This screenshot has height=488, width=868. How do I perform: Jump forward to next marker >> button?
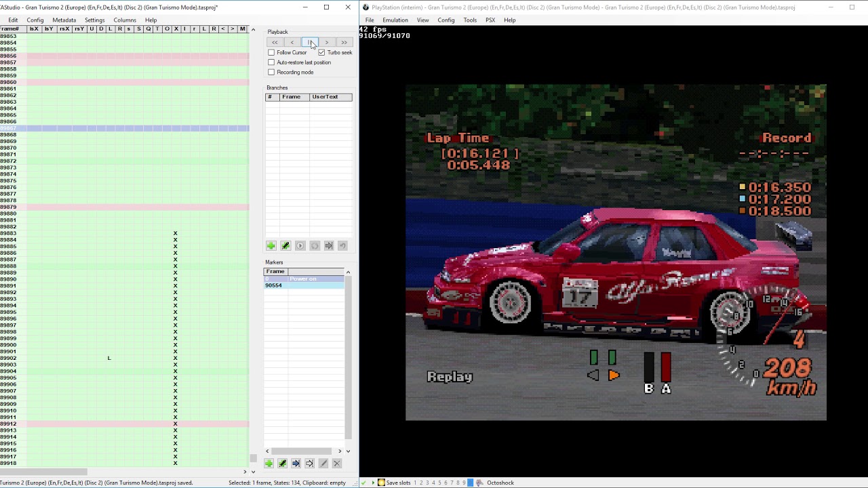[344, 43]
